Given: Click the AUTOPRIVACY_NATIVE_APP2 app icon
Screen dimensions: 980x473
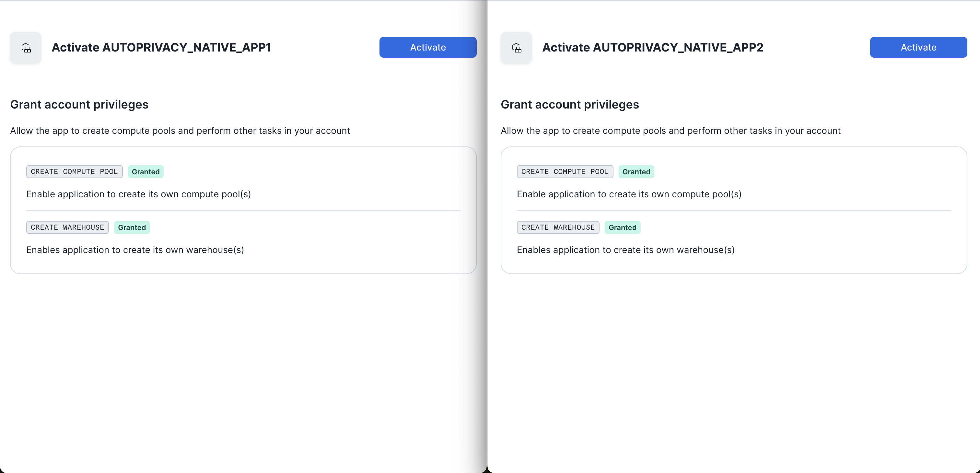Looking at the screenshot, I should tap(516, 48).
